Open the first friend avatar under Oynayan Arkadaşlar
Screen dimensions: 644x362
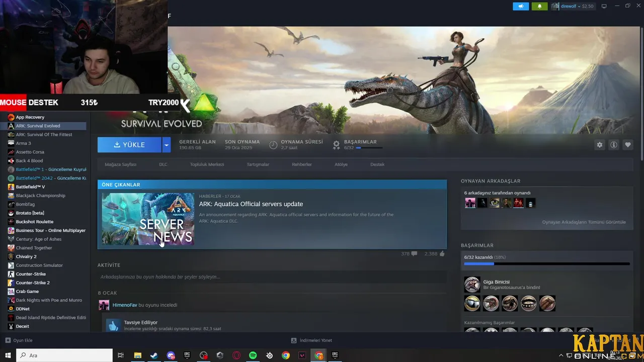click(470, 203)
